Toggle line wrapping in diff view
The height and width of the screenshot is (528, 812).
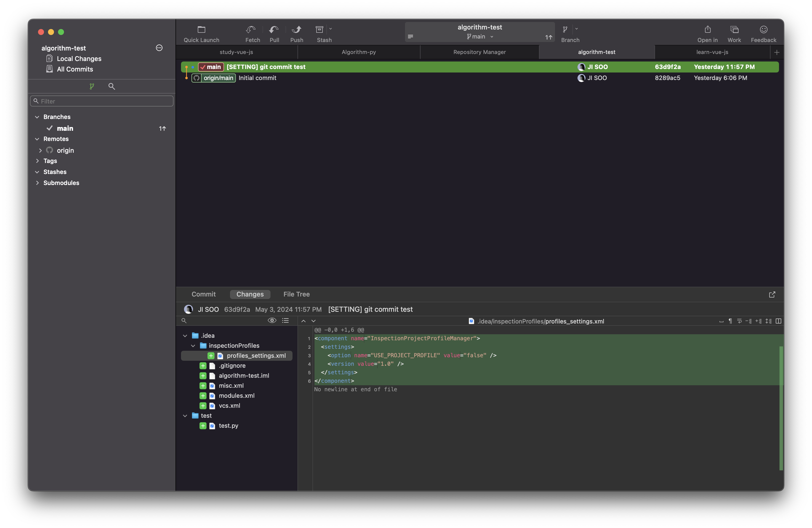click(739, 321)
